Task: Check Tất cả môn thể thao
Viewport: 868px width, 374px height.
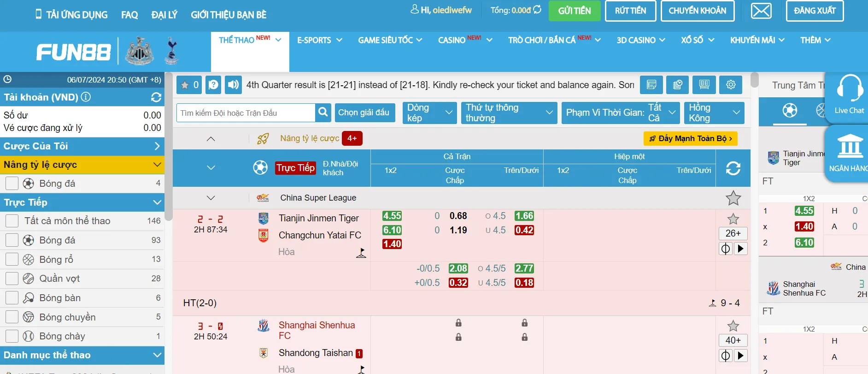Action: pos(12,221)
